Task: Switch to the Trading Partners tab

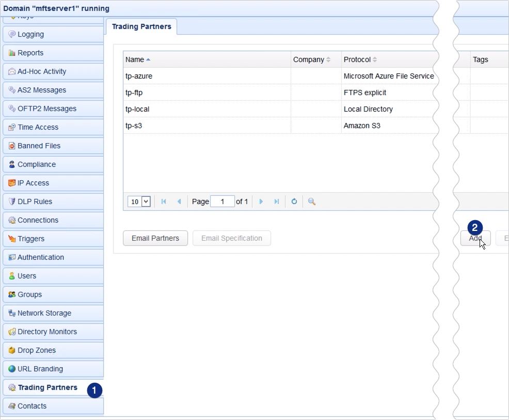Action: click(x=141, y=26)
